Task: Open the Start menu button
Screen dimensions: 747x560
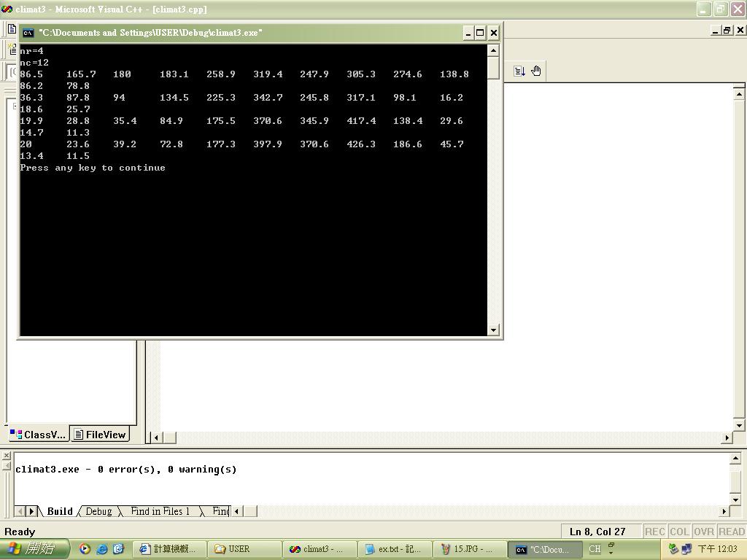Action: click(x=34, y=549)
